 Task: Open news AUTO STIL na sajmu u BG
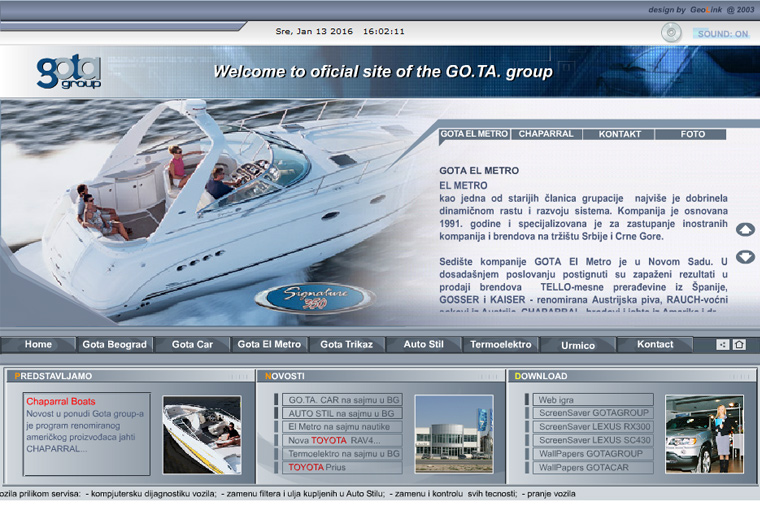click(x=342, y=414)
